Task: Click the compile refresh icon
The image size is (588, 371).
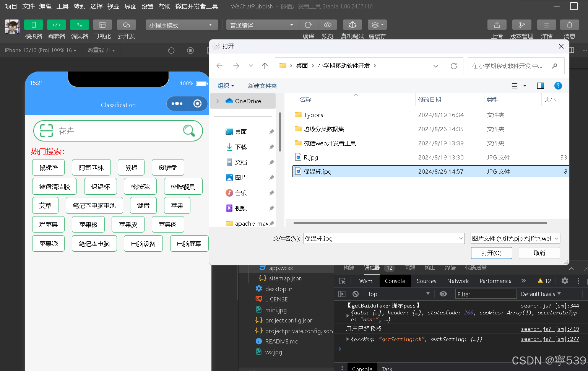Action: click(x=308, y=25)
